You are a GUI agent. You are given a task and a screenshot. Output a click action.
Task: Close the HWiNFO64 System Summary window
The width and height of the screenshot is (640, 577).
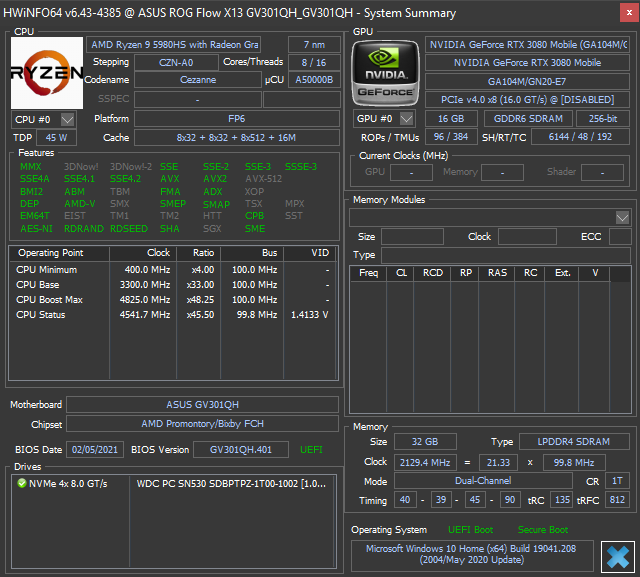tap(629, 13)
